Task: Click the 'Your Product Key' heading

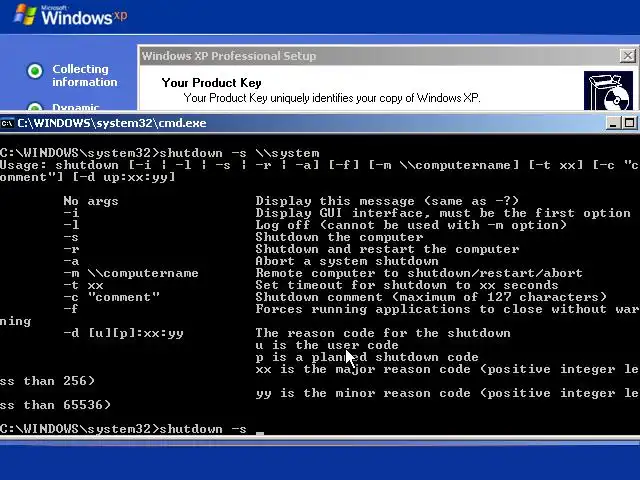Action: point(211,83)
